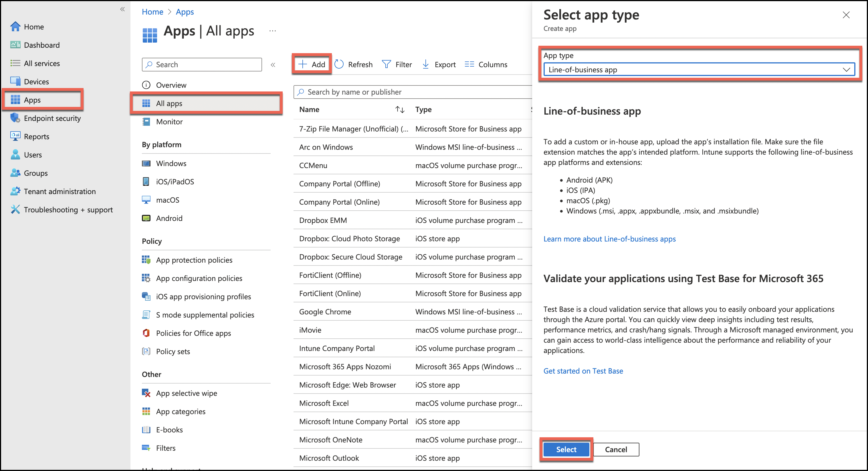
Task: Sort the list by Name column arrows
Action: pos(400,109)
